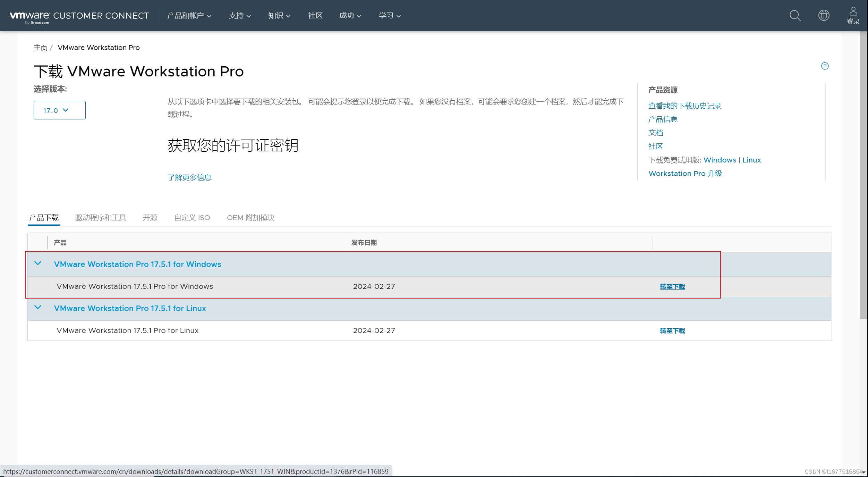
Task: Open the 学习 dropdown menu
Action: coord(390,16)
